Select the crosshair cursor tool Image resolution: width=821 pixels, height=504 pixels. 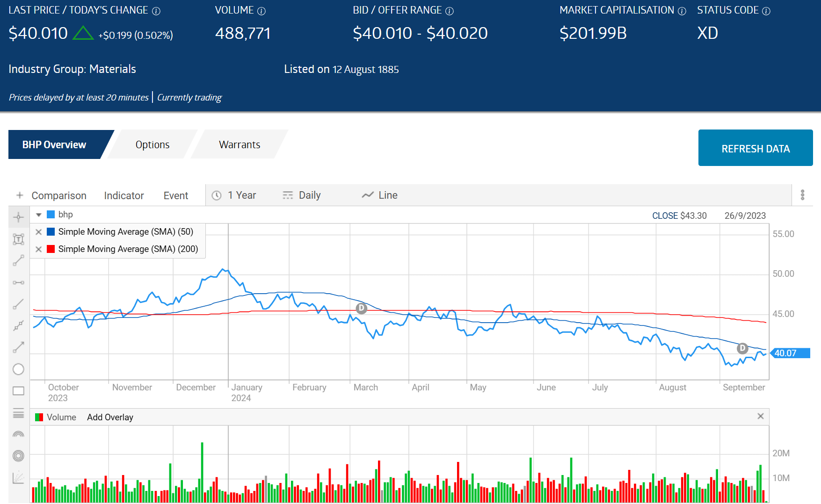coord(18,217)
